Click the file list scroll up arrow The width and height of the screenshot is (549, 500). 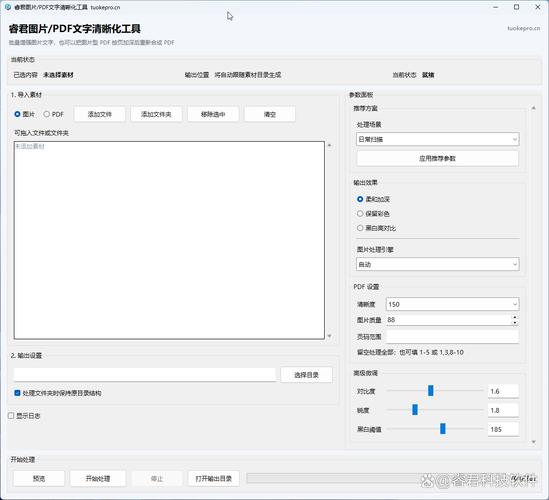(x=329, y=145)
